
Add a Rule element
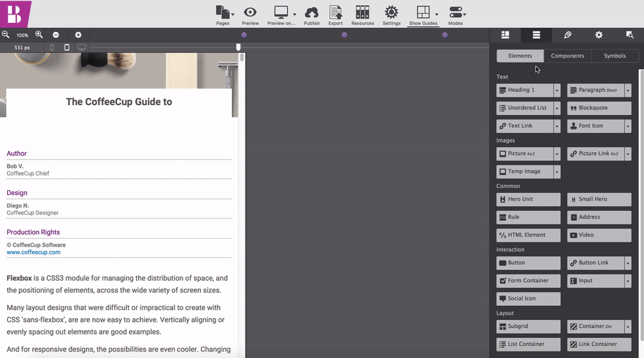point(528,217)
